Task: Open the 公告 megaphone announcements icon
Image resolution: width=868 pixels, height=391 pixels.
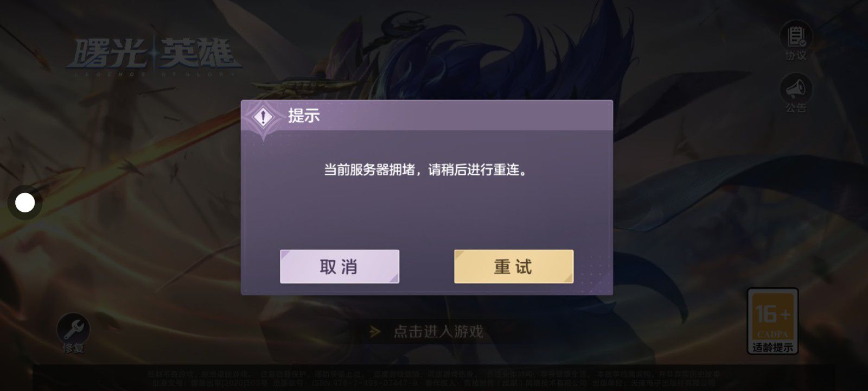Action: (796, 88)
